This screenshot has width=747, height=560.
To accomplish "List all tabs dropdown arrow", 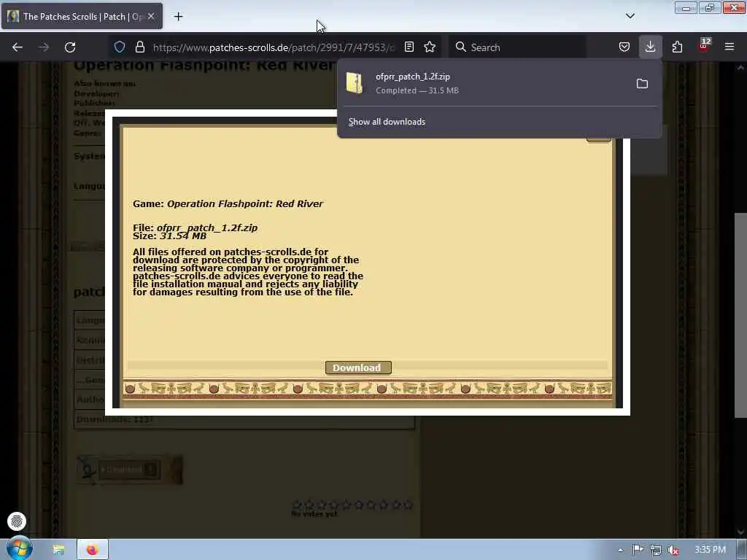I will (x=630, y=16).
